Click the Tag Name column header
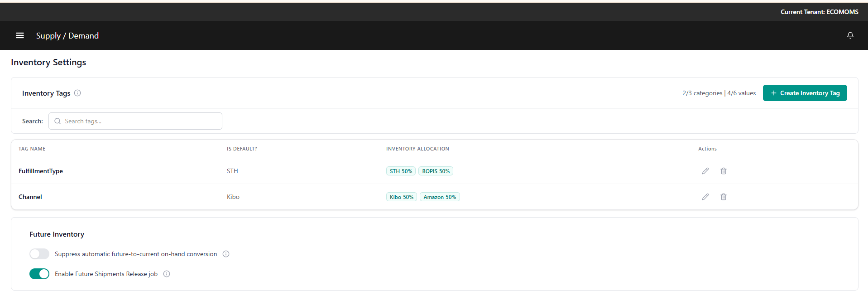 point(32,149)
